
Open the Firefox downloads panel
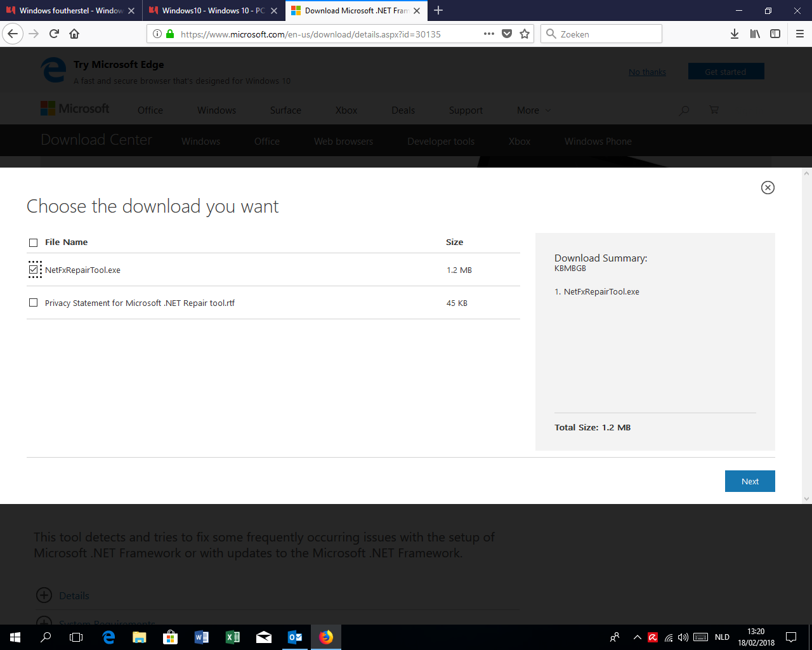click(735, 34)
